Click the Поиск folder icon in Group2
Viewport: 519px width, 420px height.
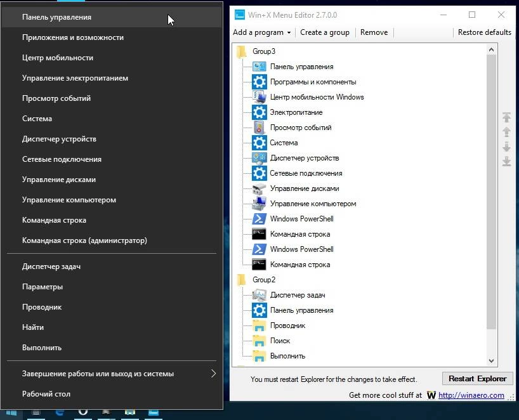(x=259, y=341)
